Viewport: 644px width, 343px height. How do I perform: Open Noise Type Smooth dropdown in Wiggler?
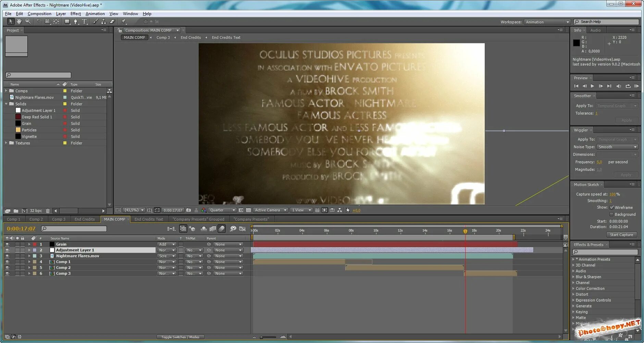click(617, 147)
